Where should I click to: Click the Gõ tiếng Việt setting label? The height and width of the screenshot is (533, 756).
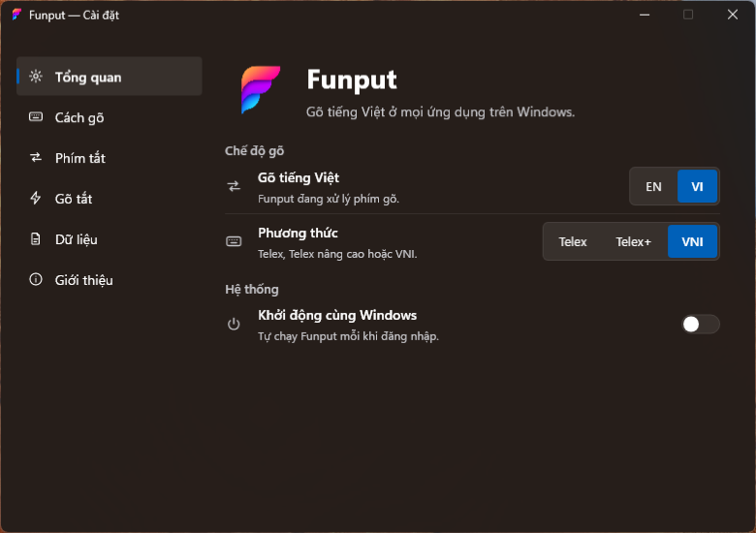click(299, 177)
